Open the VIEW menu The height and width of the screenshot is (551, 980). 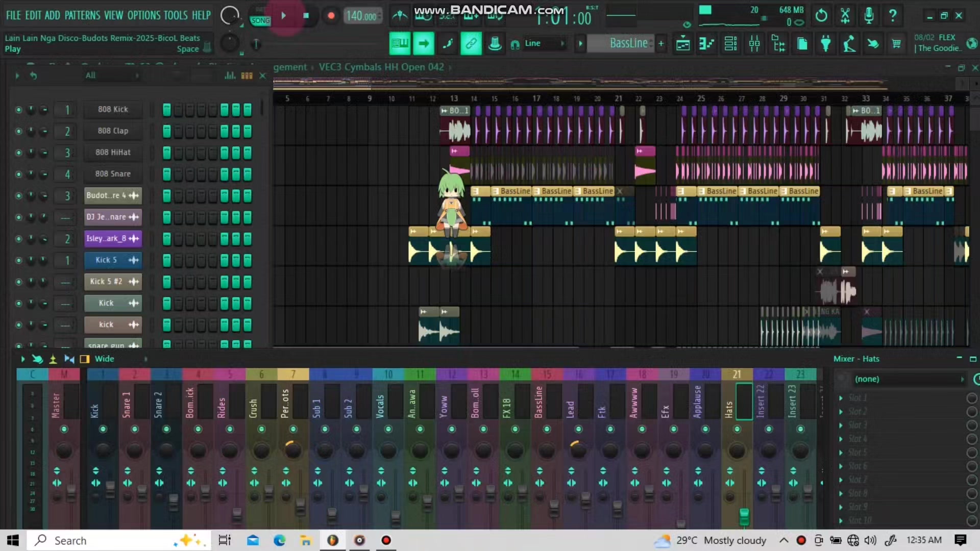tap(114, 15)
